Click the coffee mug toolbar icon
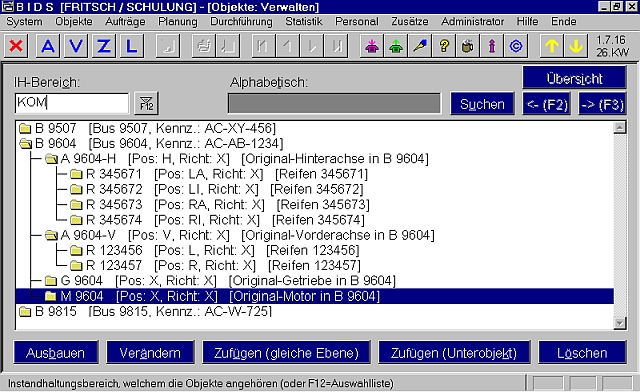The image size is (640, 392). [x=468, y=46]
